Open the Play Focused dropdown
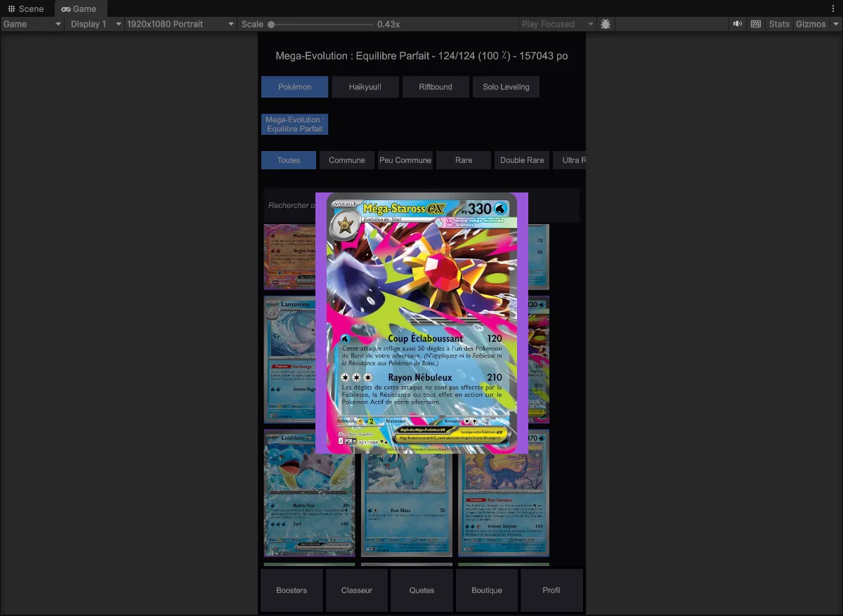This screenshot has height=616, width=843. click(x=558, y=24)
